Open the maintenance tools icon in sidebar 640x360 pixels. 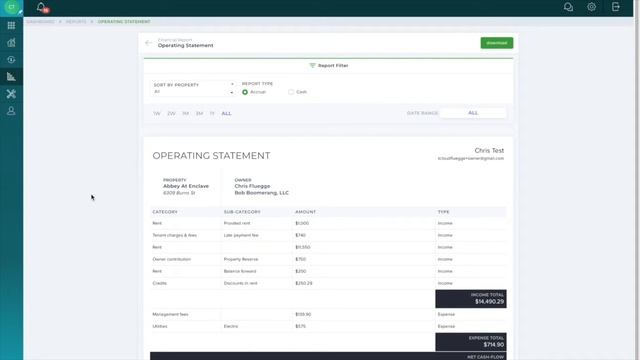(x=11, y=94)
